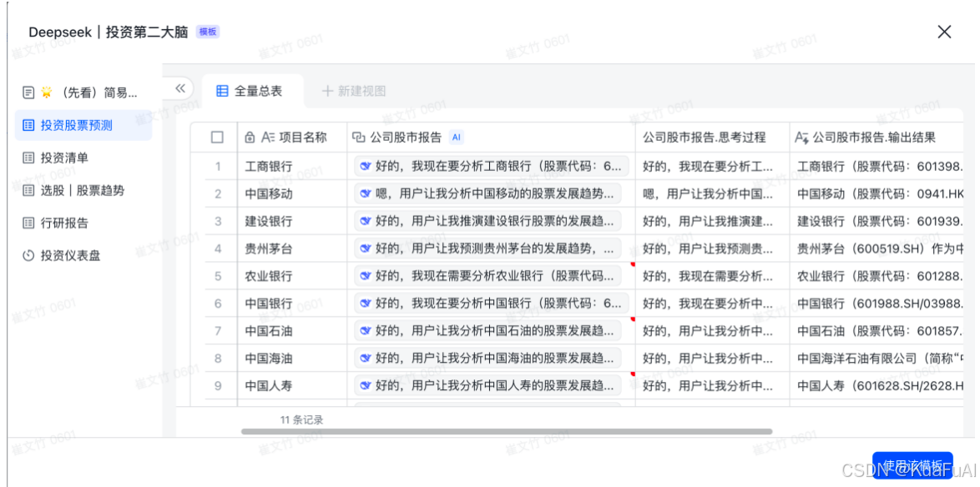The height and width of the screenshot is (487, 980).
Task: Click DeepSeek whale icon in 中国银行 row
Action: 365,304
